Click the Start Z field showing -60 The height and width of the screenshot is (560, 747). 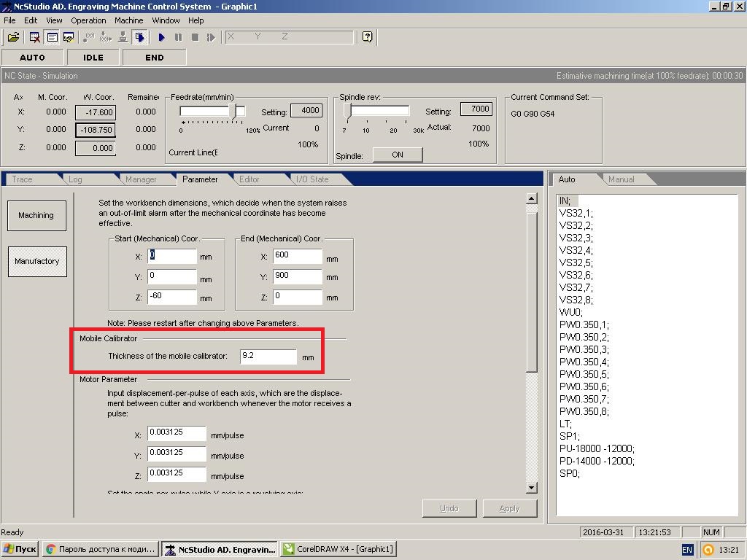click(x=172, y=297)
